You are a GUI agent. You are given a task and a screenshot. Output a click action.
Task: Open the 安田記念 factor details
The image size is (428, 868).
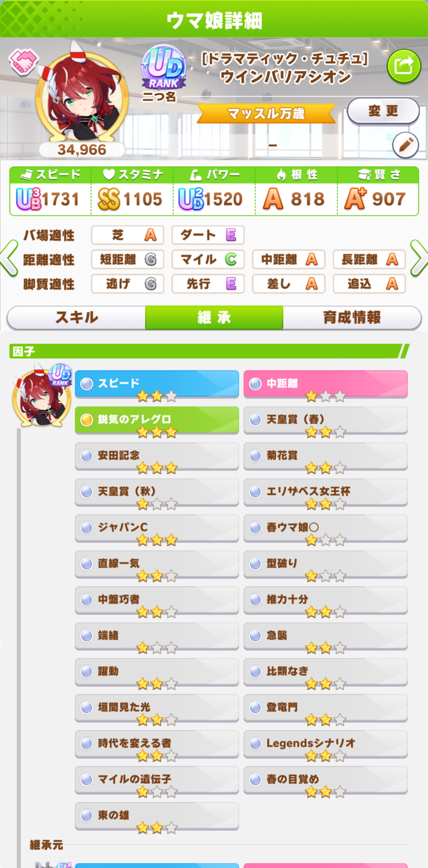[x=157, y=456]
